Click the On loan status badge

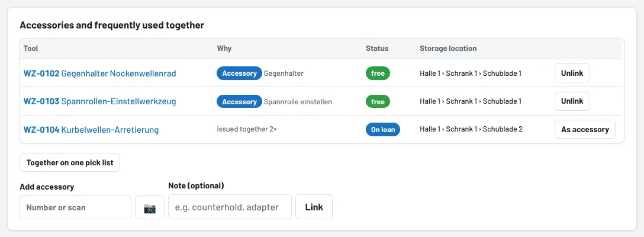tap(383, 129)
